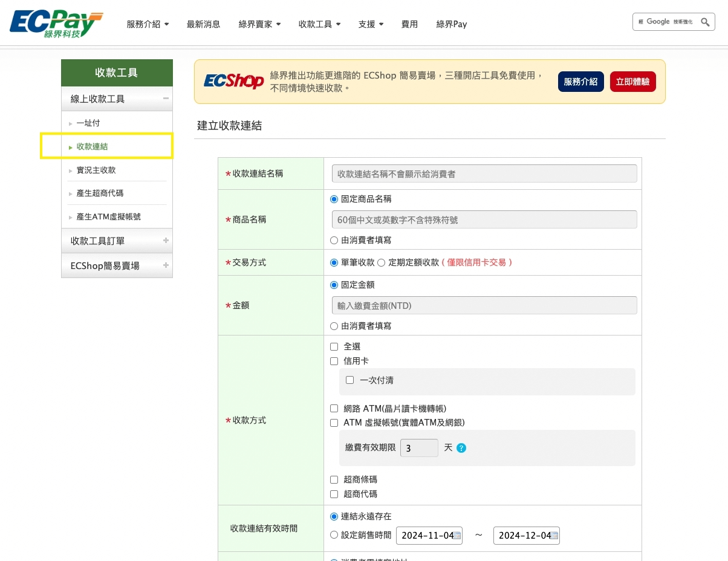The image size is (728, 561).
Task: Select 一址付 in sidebar
Action: coord(88,123)
